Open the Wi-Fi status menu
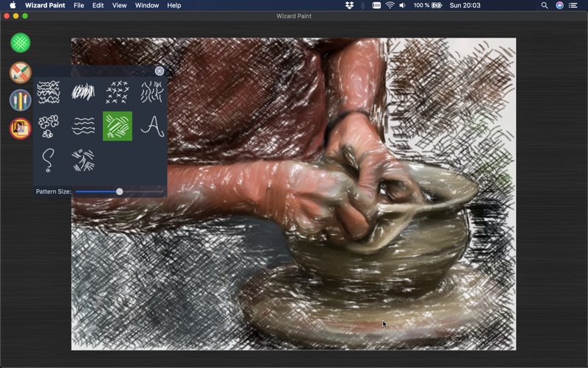This screenshot has width=588, height=368. (390, 5)
